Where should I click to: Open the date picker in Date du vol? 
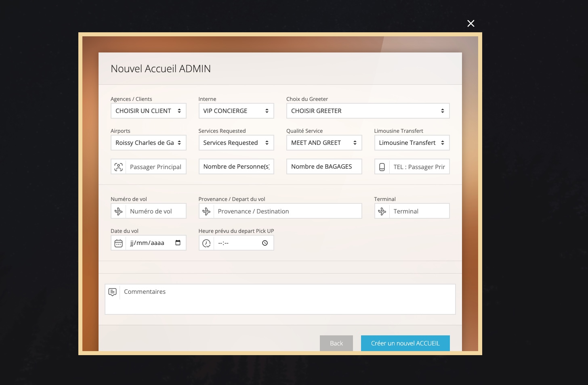(178, 243)
